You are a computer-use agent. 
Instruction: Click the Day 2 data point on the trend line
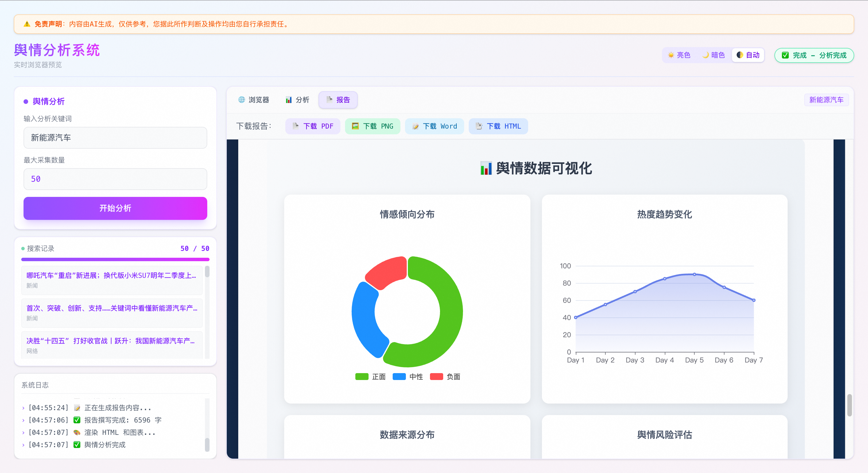pyautogui.click(x=605, y=305)
